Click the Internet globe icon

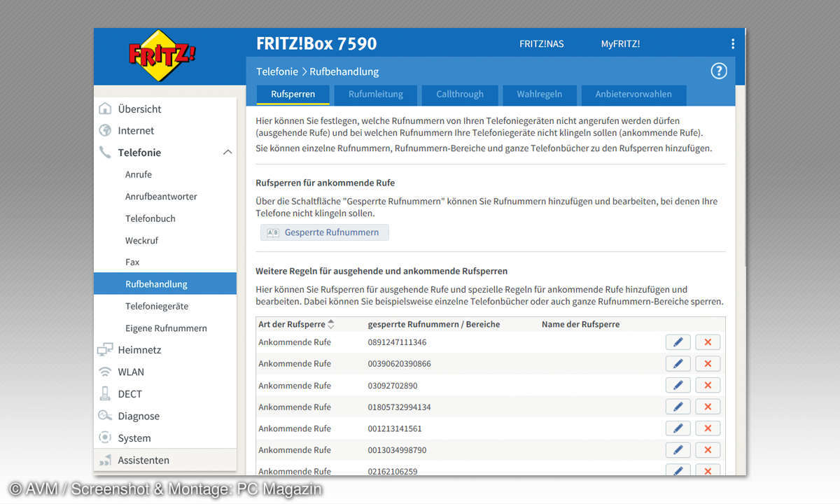coord(105,130)
